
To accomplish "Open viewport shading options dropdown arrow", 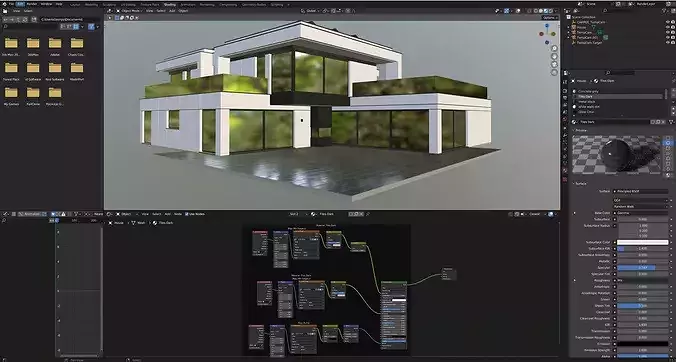I will 556,11.
